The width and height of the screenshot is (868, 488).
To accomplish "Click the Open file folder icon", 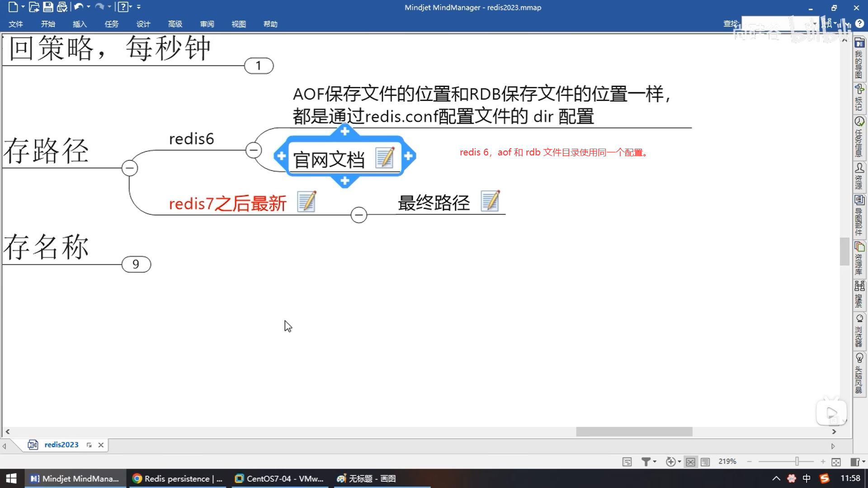I will click(34, 7).
